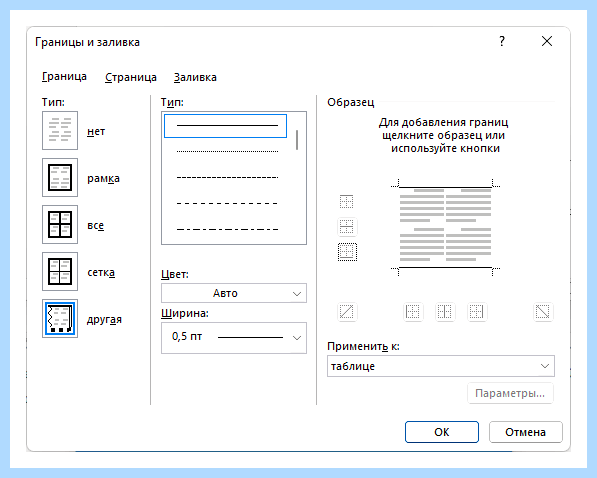Choose the dash-dot line style in list
Image resolution: width=597 pixels, height=478 pixels.
(227, 229)
